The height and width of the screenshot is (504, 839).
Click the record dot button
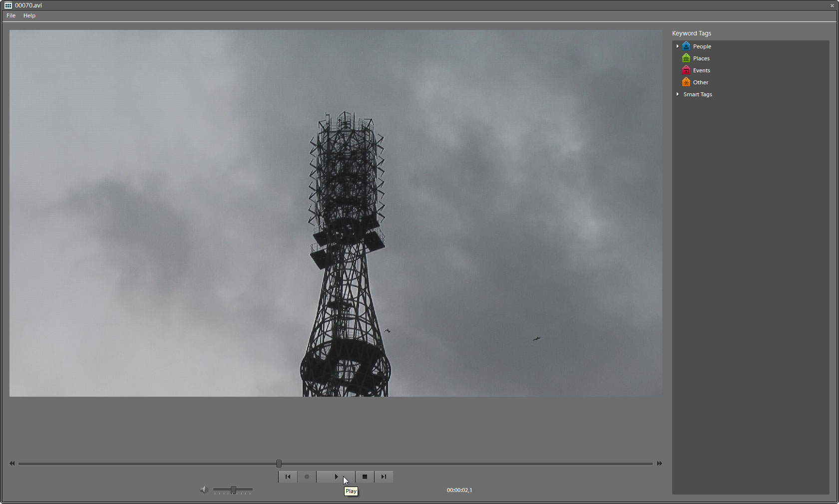[307, 477]
